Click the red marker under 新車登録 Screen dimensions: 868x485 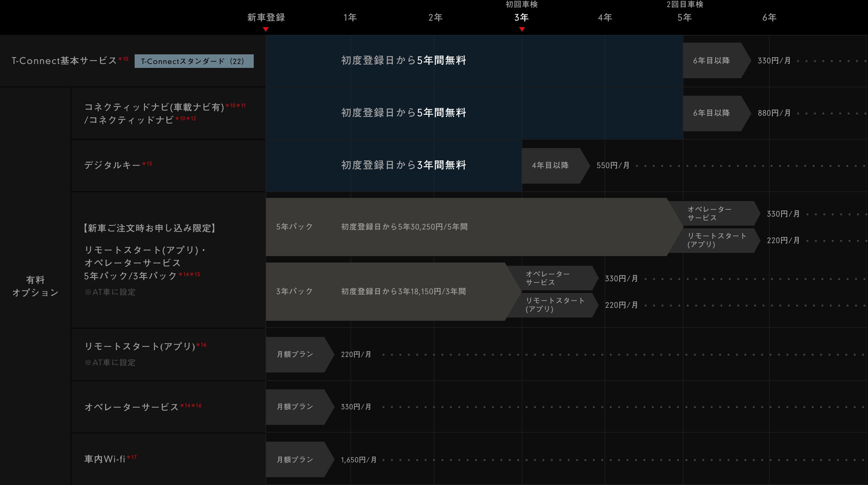pyautogui.click(x=265, y=30)
